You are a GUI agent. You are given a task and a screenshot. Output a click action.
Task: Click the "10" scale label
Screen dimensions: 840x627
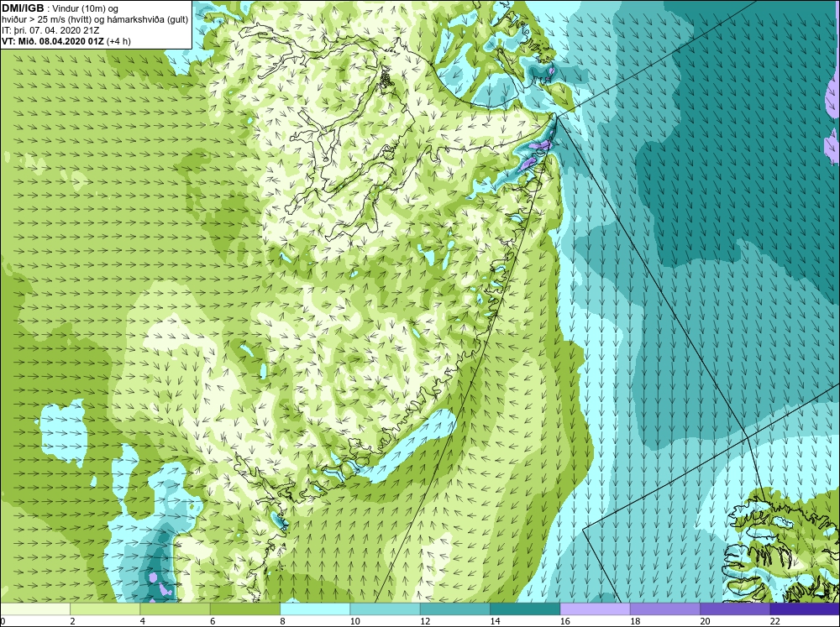pyautogui.click(x=354, y=621)
